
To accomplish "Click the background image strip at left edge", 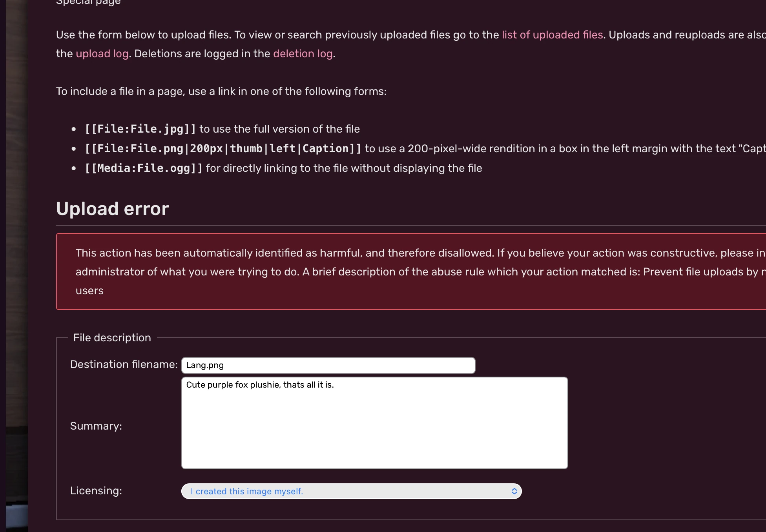I will 16,266.
